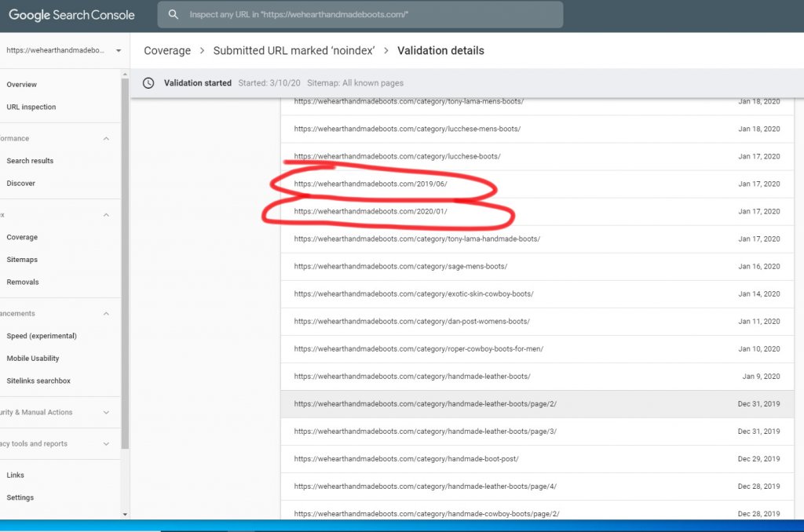Select Sitemaps in sidebar
The width and height of the screenshot is (804, 532).
[x=22, y=260]
